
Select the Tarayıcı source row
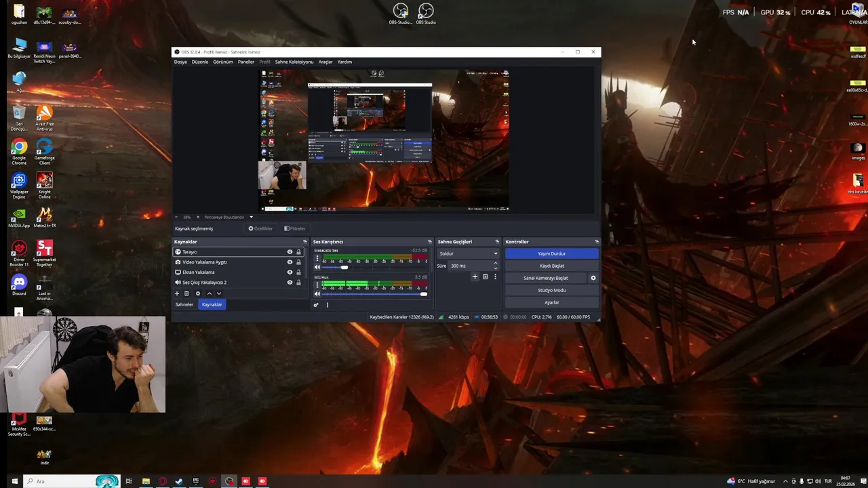pyautogui.click(x=237, y=252)
